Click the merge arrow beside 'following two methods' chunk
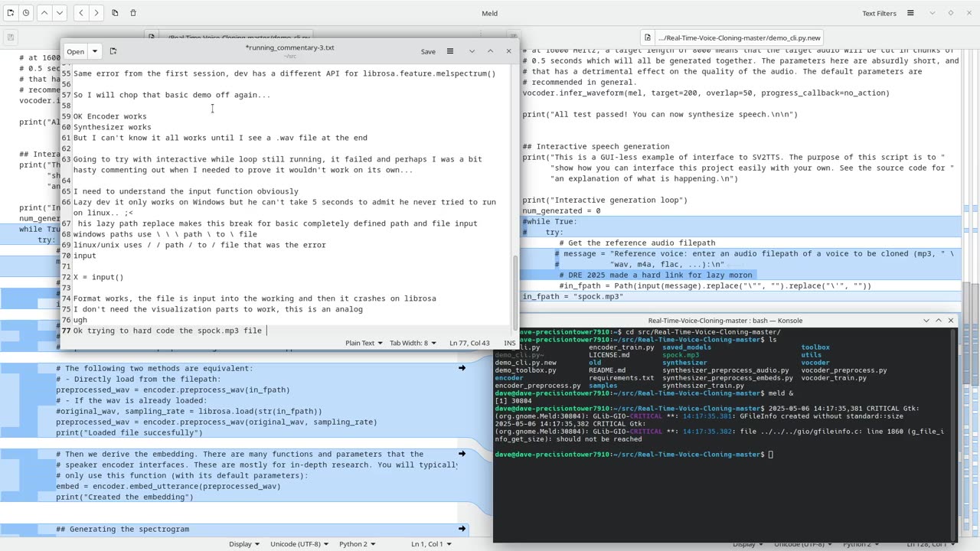The height and width of the screenshot is (551, 980). (462, 368)
